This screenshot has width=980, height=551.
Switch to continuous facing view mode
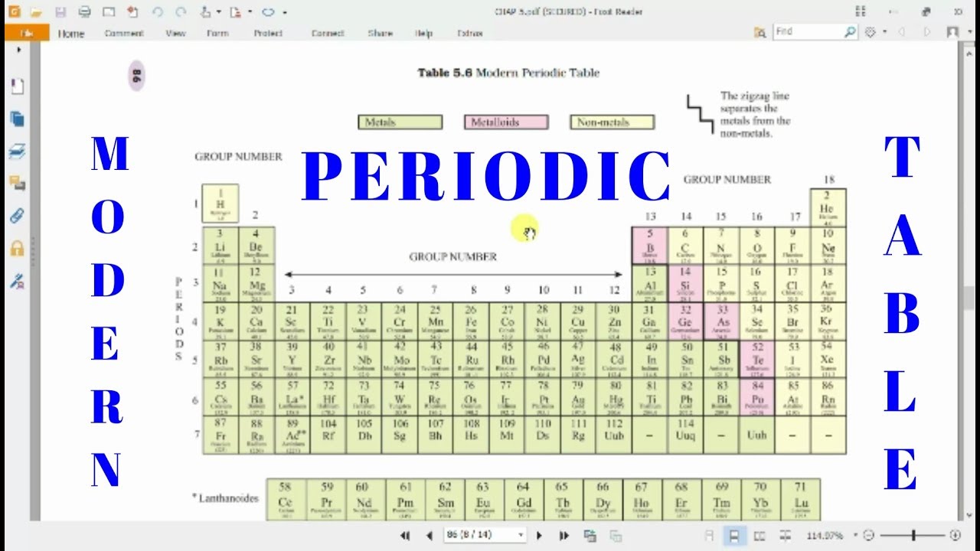click(x=785, y=536)
